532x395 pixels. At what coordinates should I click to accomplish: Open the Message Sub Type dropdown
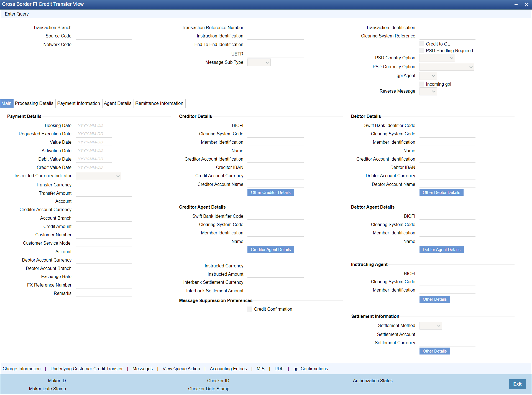coord(259,62)
